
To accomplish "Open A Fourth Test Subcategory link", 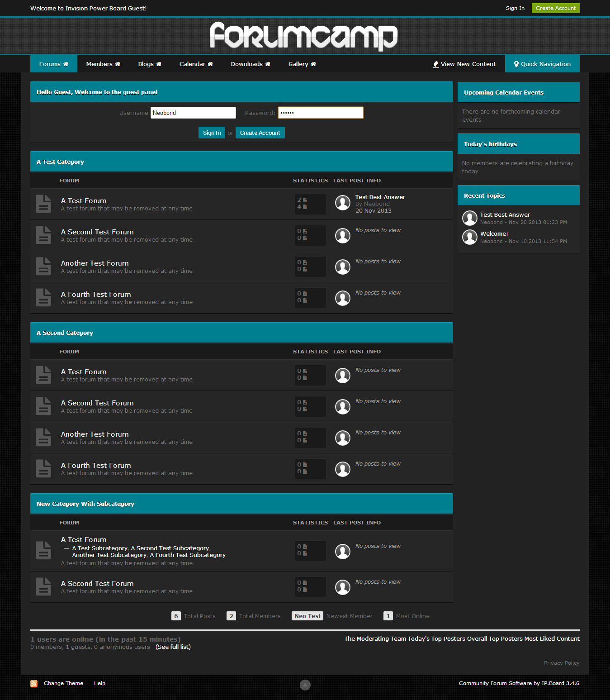I will [188, 555].
